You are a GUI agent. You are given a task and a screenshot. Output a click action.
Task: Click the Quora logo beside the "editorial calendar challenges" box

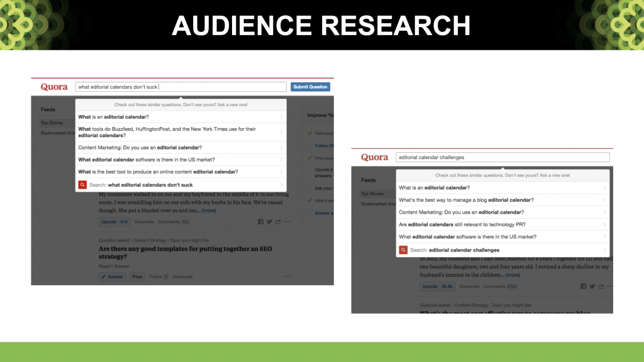375,158
